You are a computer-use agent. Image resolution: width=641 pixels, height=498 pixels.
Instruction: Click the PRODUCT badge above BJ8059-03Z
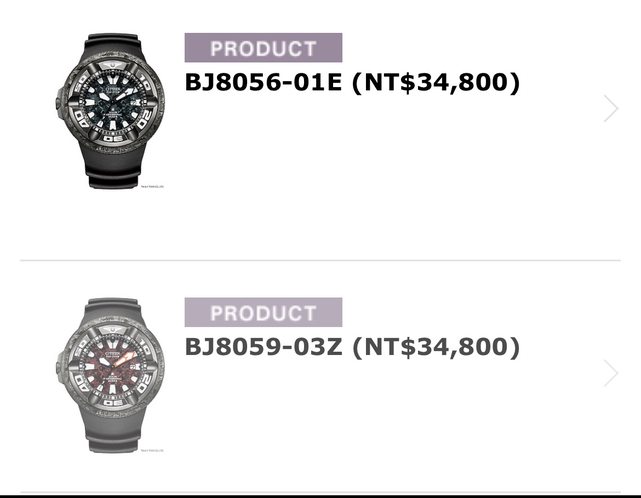263,312
